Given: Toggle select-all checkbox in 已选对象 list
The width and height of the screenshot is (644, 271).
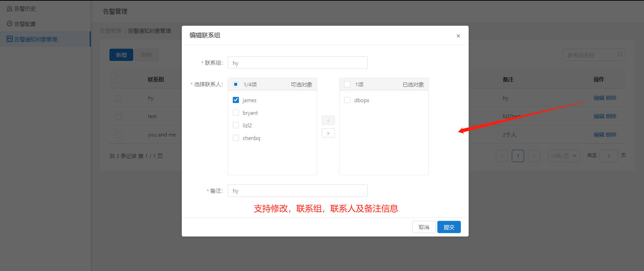Looking at the screenshot, I should coord(347,84).
